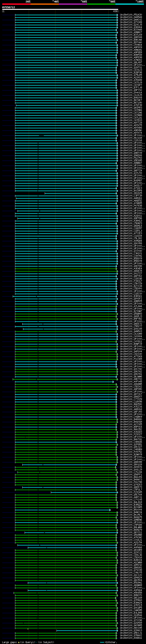Open the UniRef100_Q8LH97 entry
146x644 pixels.
[131, 63]
